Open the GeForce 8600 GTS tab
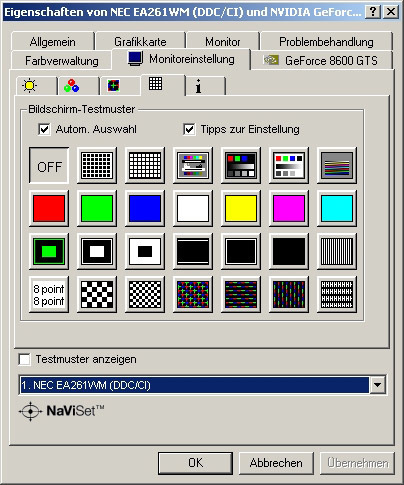The width and height of the screenshot is (404, 485). 321,60
